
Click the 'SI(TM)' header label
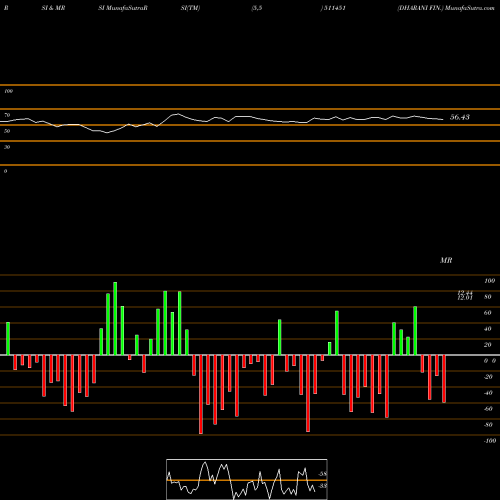click(x=190, y=8)
